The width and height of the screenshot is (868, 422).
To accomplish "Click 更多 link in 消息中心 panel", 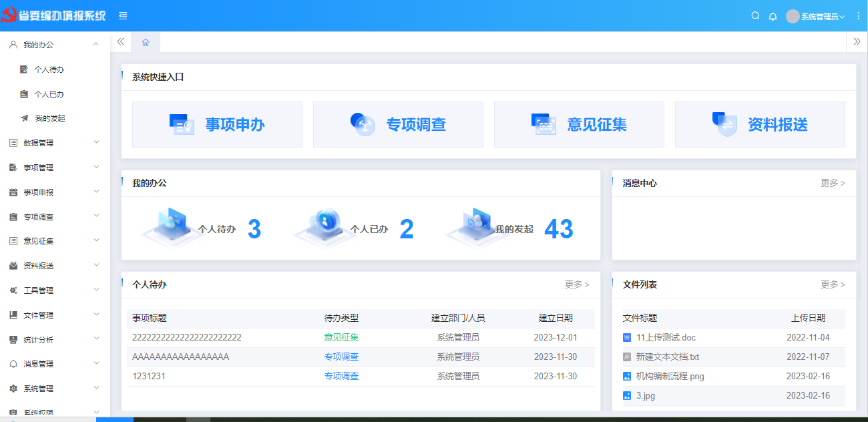I will point(832,183).
